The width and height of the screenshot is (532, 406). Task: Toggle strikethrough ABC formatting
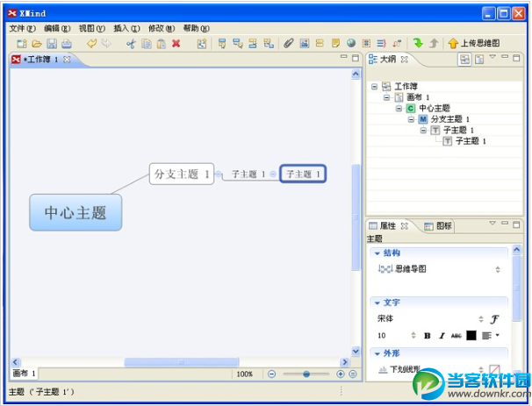point(457,336)
